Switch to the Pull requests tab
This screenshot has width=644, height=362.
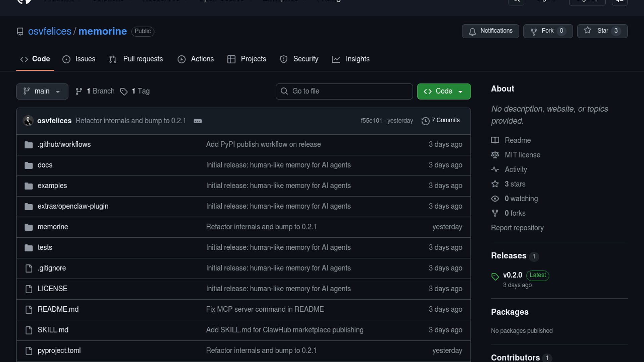(x=136, y=59)
